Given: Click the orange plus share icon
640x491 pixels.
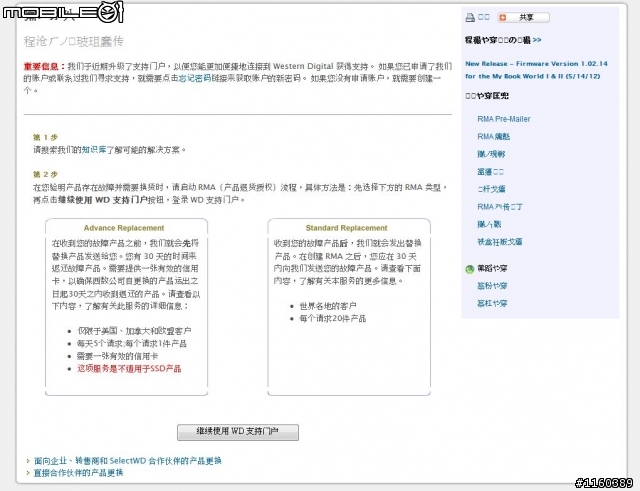Looking at the screenshot, I should tap(503, 18).
